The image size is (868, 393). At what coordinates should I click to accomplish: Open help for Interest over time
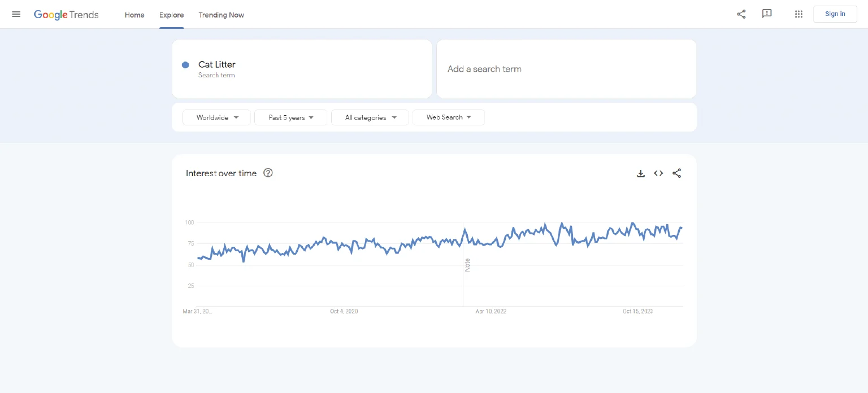coord(268,173)
